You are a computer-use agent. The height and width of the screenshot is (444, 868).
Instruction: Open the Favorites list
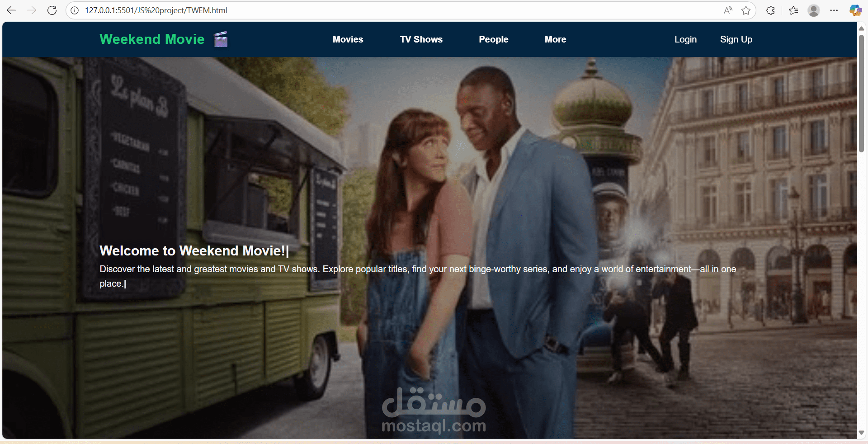[x=793, y=10]
